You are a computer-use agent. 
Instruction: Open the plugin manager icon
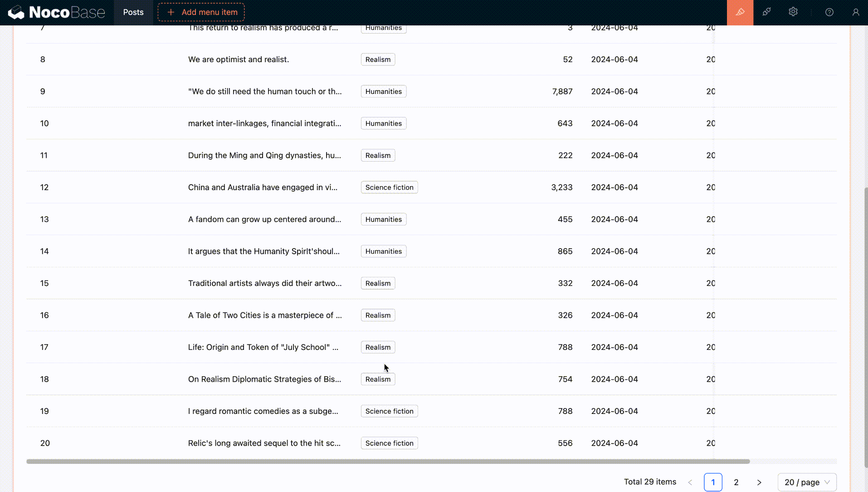click(x=766, y=12)
